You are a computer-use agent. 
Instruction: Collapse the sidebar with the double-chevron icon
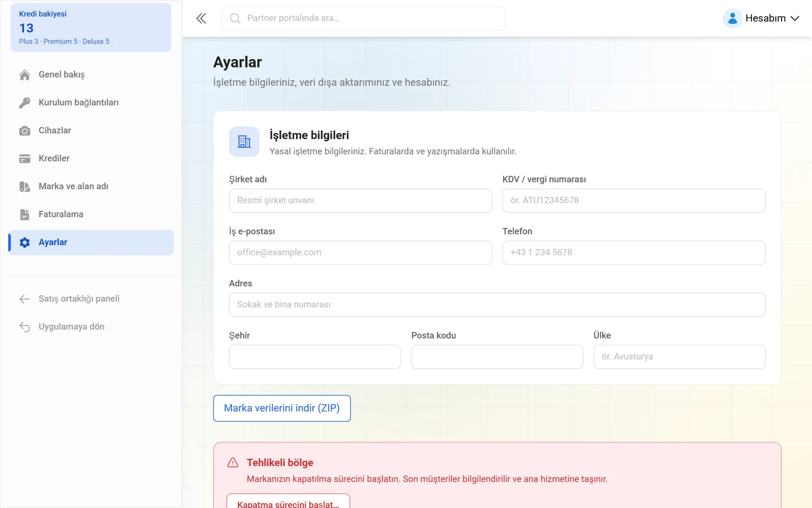click(x=201, y=19)
